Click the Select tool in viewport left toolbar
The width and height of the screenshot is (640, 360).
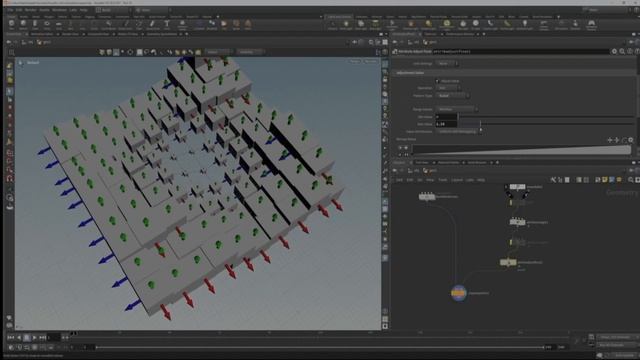(10, 91)
